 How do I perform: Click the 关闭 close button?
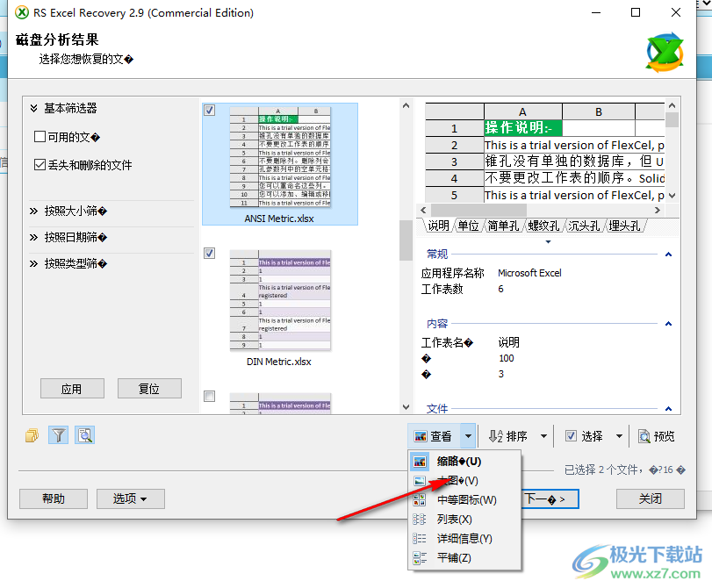click(x=651, y=499)
